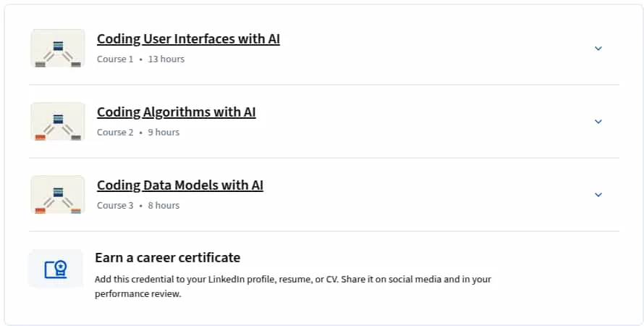This screenshot has height=326, width=644.
Task: Click the "13 hours" duration text
Action: [x=166, y=59]
